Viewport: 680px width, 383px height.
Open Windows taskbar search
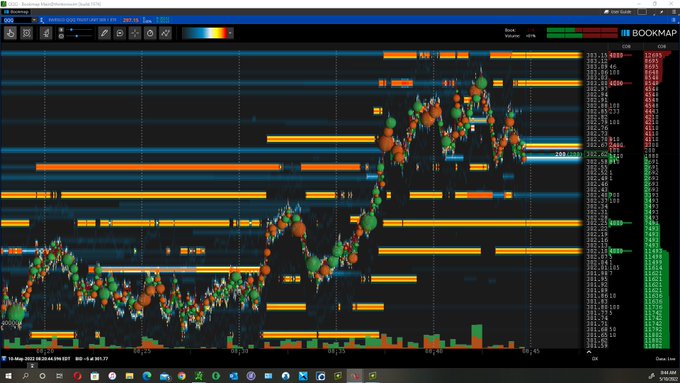[25, 376]
